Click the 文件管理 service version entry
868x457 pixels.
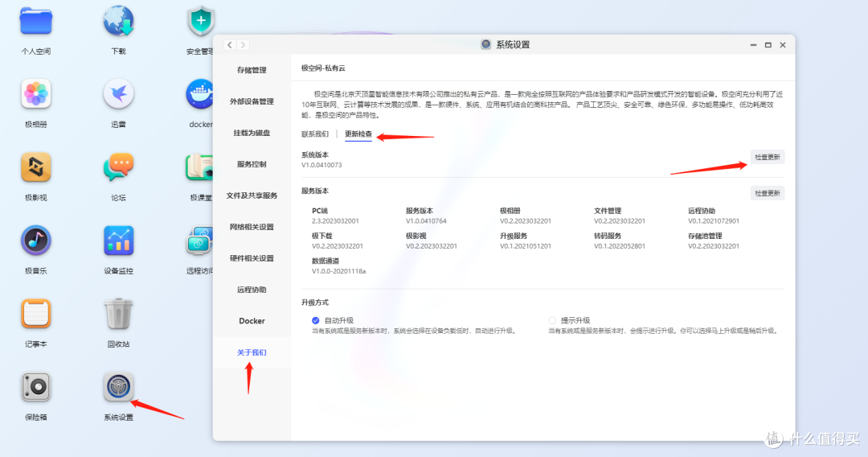click(x=620, y=216)
